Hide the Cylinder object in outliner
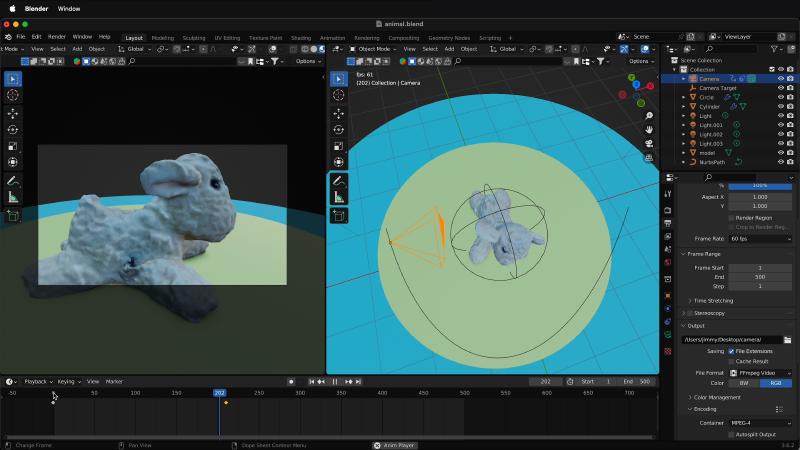800x450 pixels. [x=781, y=106]
